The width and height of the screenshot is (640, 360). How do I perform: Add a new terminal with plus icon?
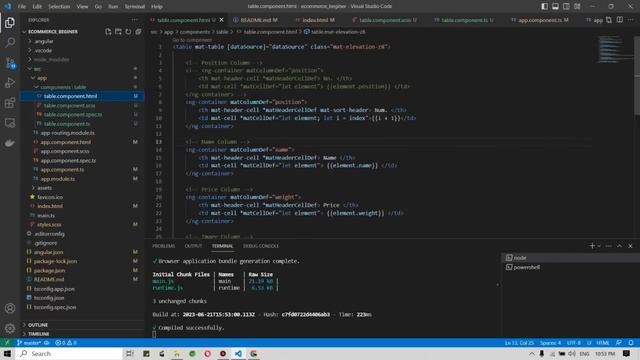592,246
